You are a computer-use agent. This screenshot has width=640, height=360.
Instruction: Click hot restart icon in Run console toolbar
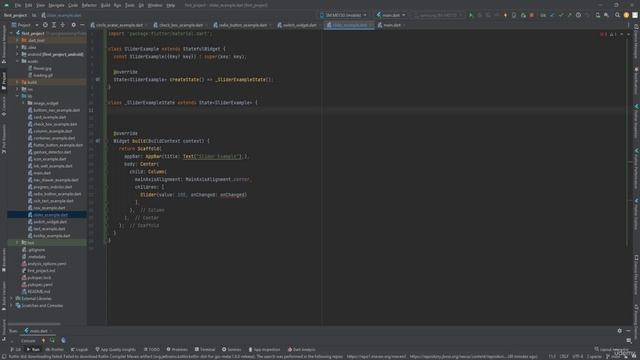pos(52,340)
